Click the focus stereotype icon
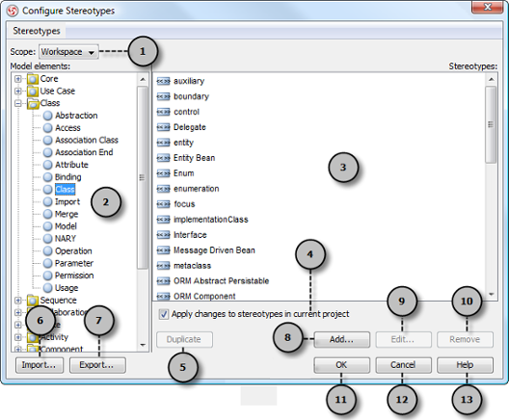 [x=163, y=204]
